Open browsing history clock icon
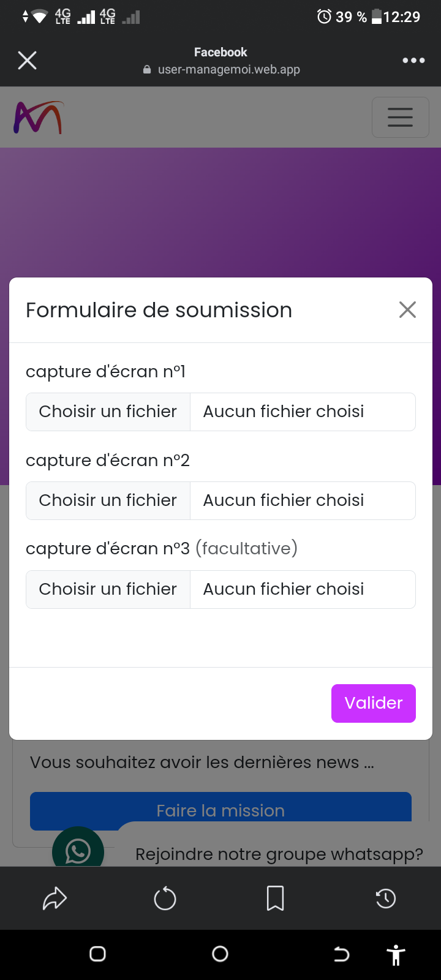 385,899
